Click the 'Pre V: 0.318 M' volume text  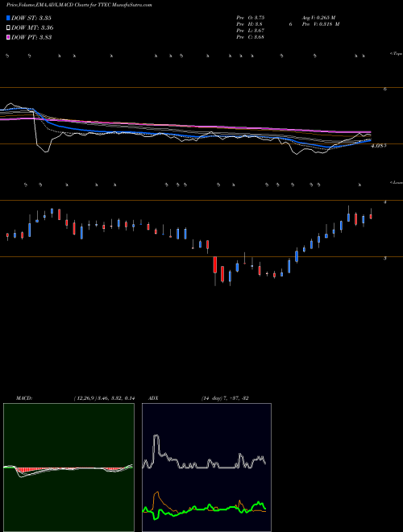click(x=321, y=24)
